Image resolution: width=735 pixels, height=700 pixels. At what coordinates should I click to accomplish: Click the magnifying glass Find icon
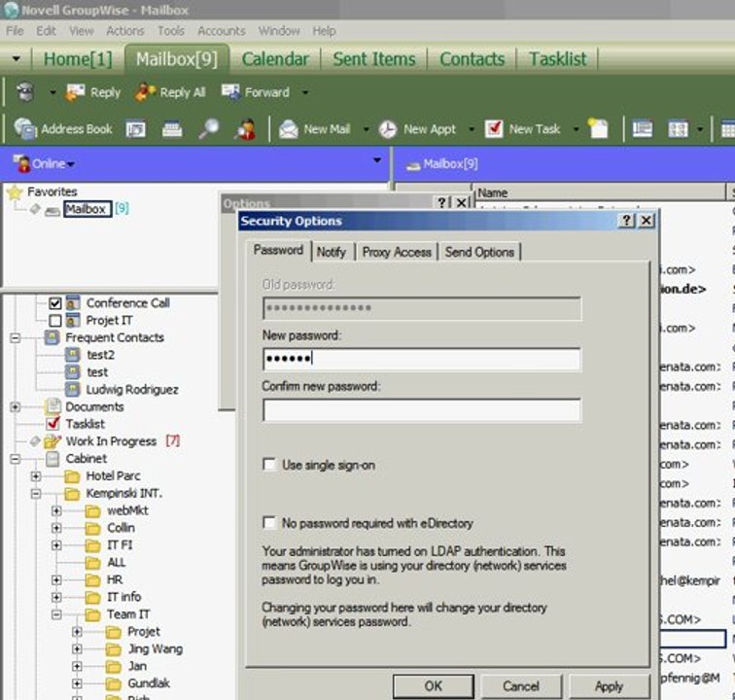208,129
